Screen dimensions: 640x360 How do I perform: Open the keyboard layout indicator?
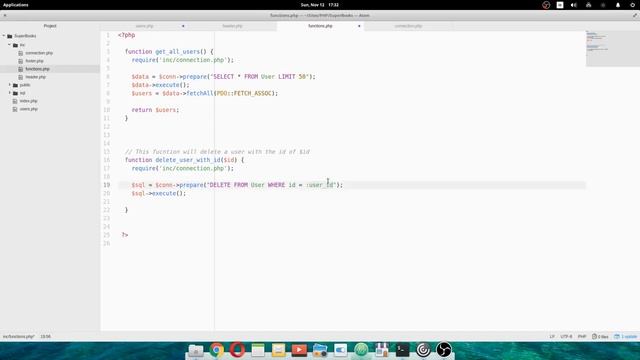tap(560, 5)
